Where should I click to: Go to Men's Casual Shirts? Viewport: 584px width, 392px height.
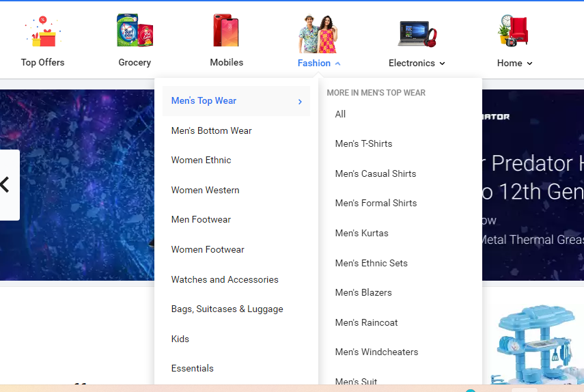(x=375, y=173)
